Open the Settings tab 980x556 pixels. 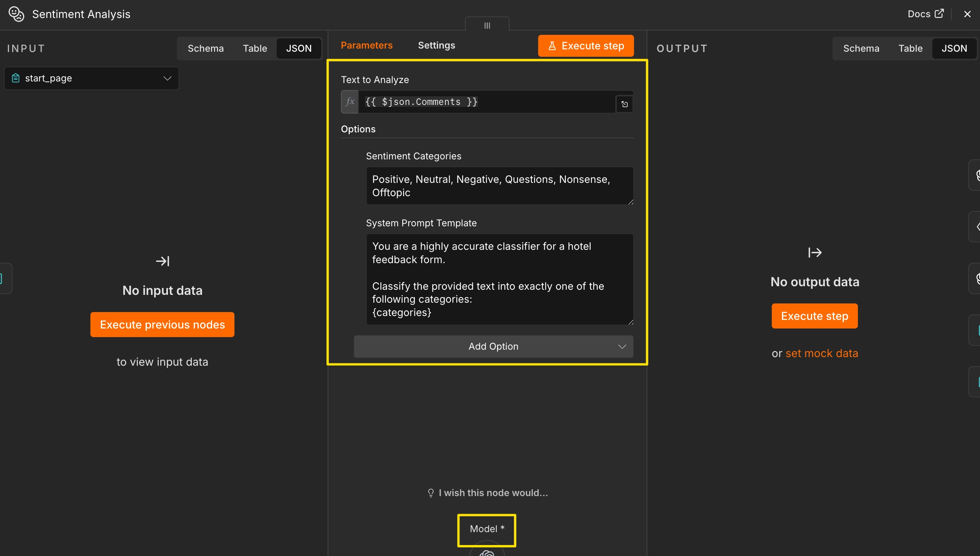point(436,45)
